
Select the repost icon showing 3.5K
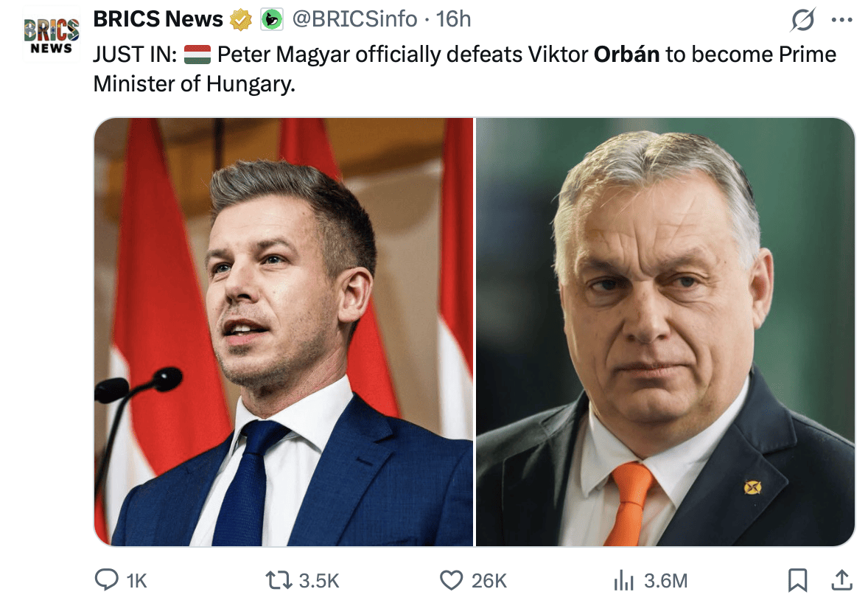[x=280, y=581]
